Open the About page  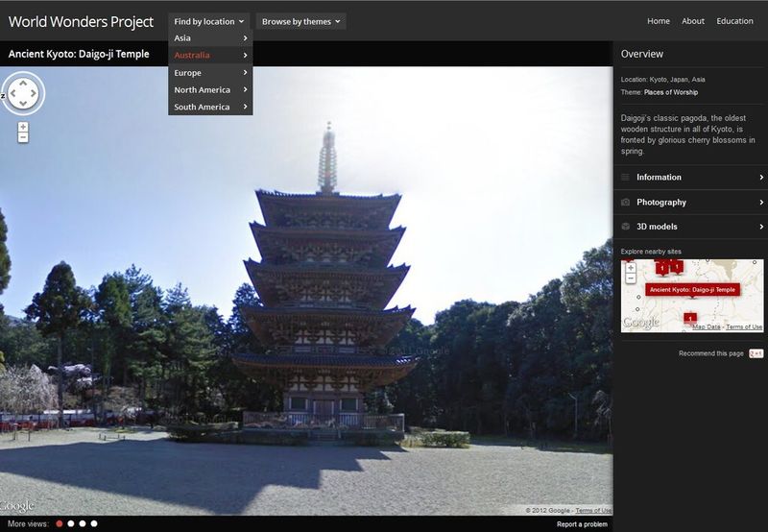[x=693, y=21]
